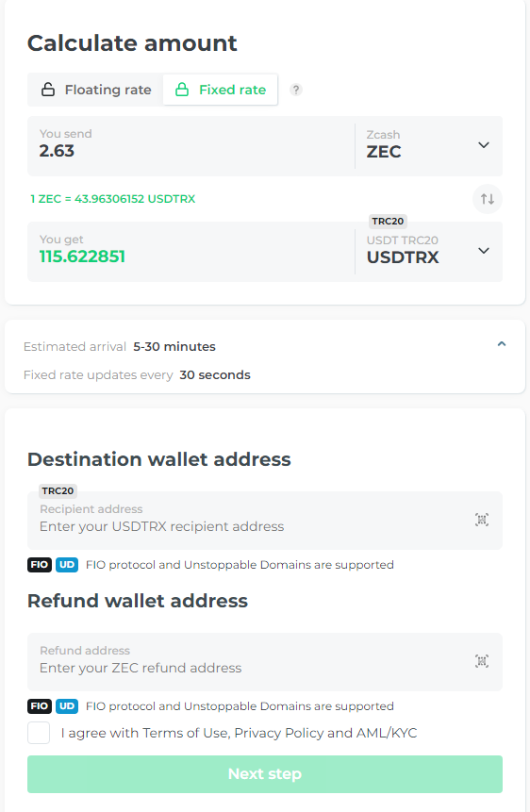
Task: Scan QR code for refund address
Action: coord(482,661)
